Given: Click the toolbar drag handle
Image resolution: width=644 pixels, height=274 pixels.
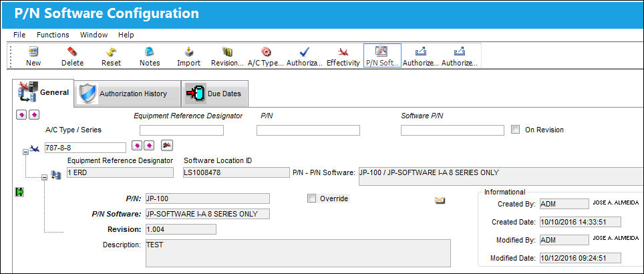Looking at the screenshot, I should click(11, 56).
